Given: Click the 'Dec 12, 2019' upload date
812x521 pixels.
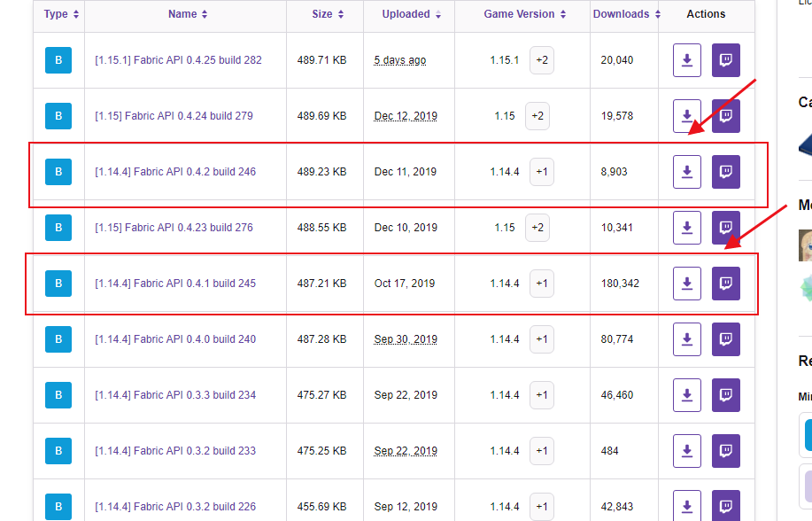Looking at the screenshot, I should 406,116.
